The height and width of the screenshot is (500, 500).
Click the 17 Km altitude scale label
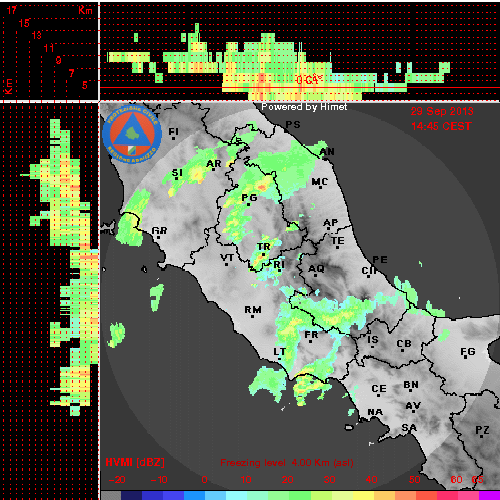pyautogui.click(x=11, y=10)
